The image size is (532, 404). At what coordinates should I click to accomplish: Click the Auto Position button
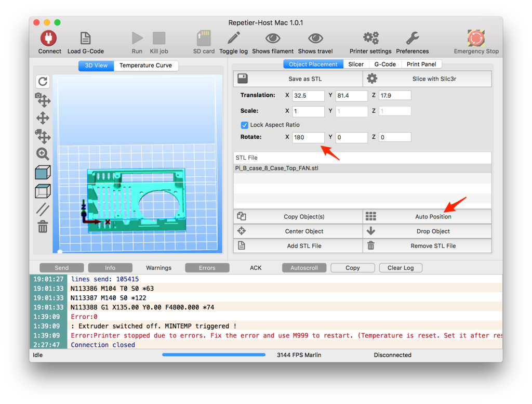pos(427,217)
